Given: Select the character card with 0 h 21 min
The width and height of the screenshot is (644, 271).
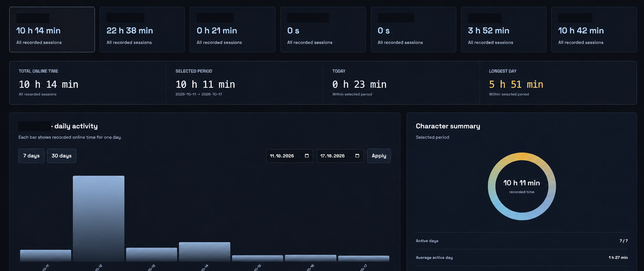Looking at the screenshot, I should tap(233, 30).
